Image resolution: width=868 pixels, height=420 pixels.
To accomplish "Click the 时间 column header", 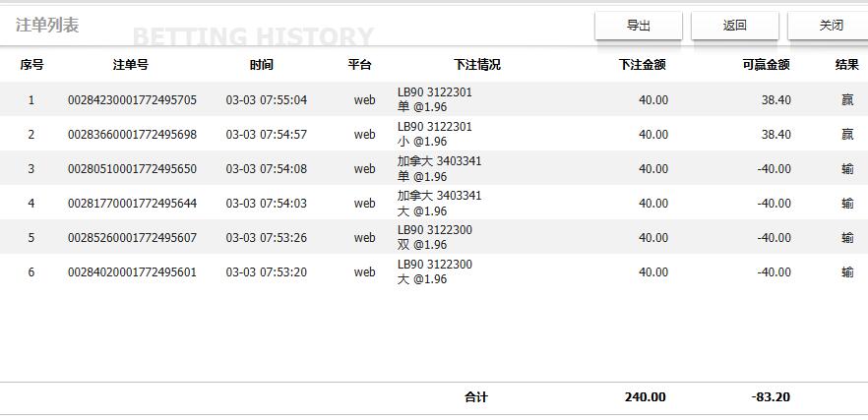I will (x=261, y=65).
